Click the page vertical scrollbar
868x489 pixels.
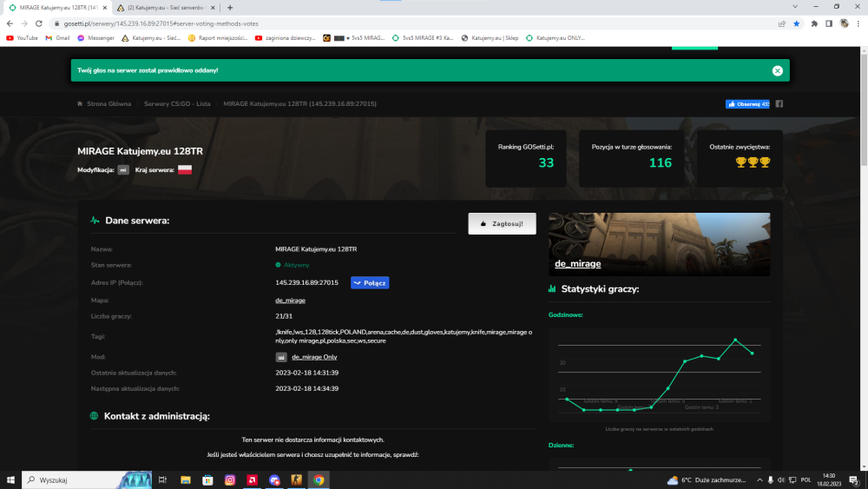point(864,111)
